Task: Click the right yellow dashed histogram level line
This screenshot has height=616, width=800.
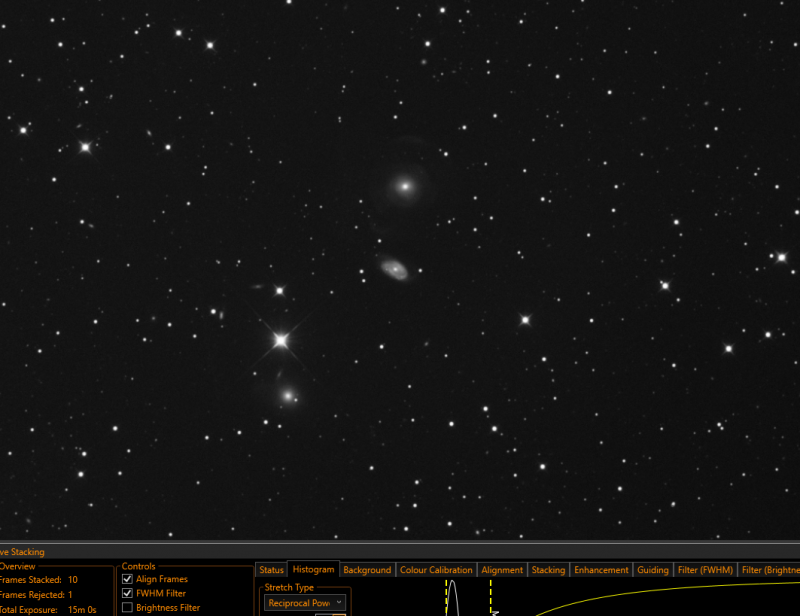Action: click(490, 596)
